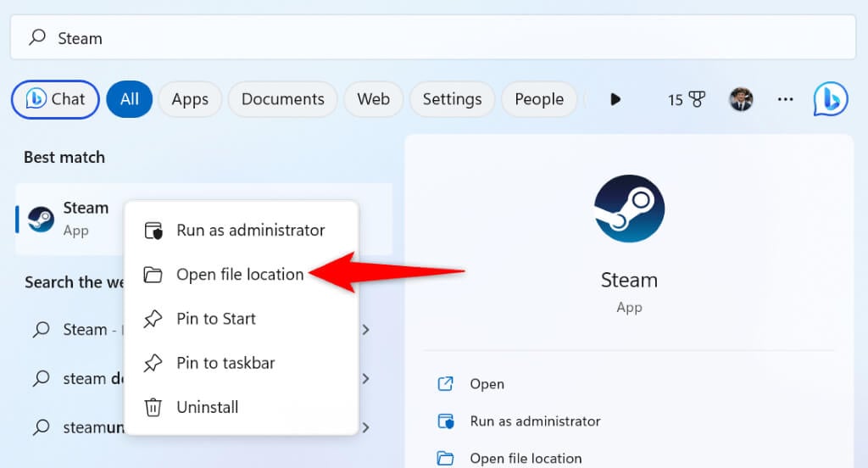The width and height of the screenshot is (868, 468).
Task: Open the user profile avatar
Action: click(741, 99)
